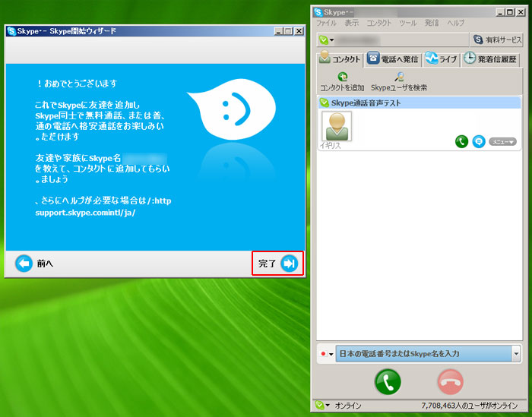
Task: Click the users online count in status bar
Action: tap(469, 406)
